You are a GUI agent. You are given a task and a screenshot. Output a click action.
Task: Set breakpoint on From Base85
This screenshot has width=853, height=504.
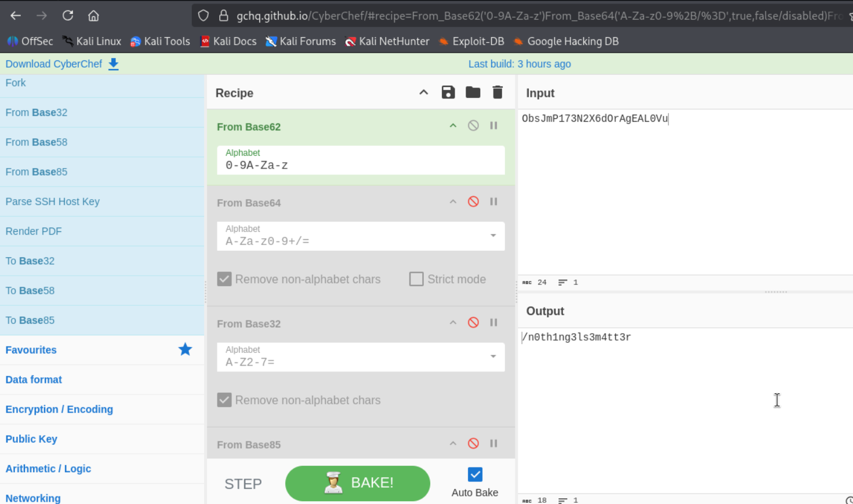(x=493, y=444)
